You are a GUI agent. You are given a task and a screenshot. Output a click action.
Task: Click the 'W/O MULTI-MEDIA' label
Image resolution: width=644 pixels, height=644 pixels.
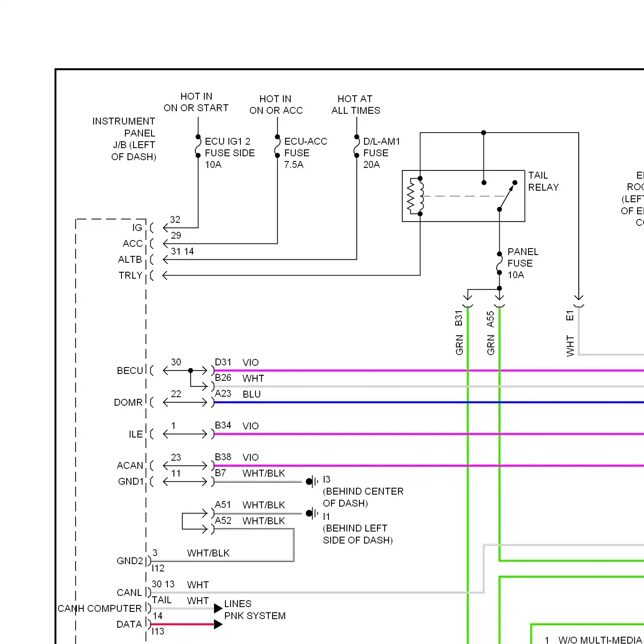[600, 640]
